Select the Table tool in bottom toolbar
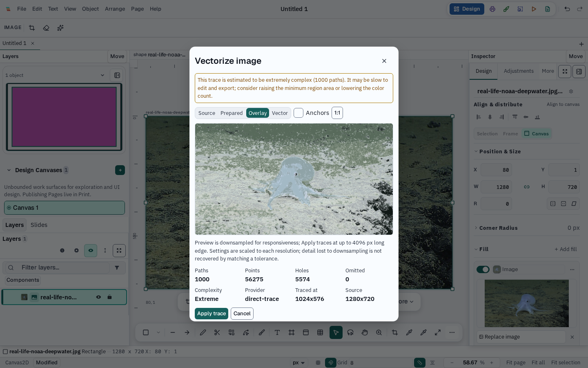The image size is (588, 368). click(x=320, y=332)
